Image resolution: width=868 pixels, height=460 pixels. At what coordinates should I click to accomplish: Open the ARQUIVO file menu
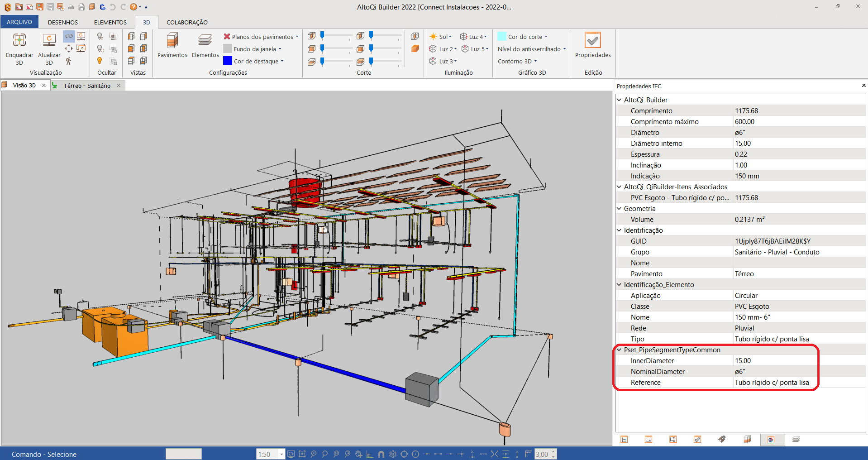[19, 22]
